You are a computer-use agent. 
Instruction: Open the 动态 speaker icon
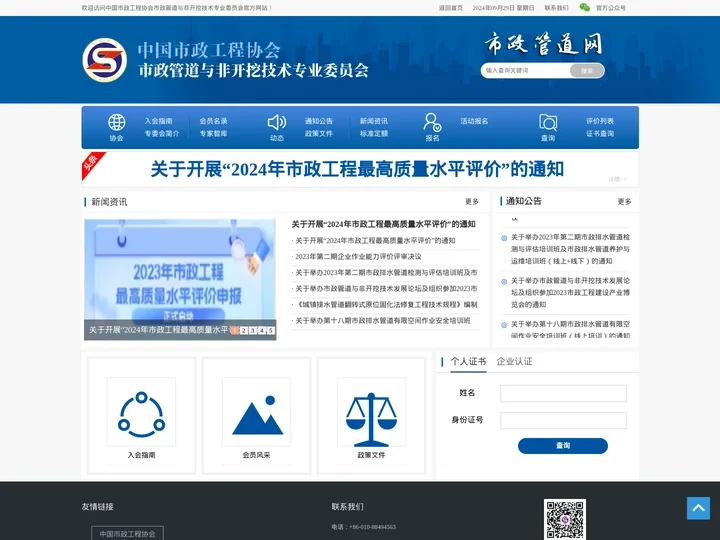click(277, 123)
